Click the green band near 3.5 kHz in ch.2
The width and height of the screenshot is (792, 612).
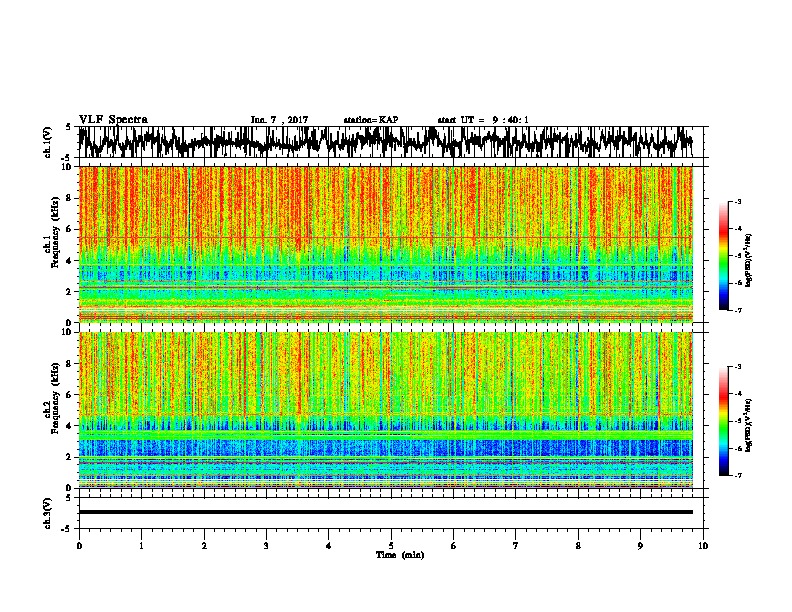386,435
